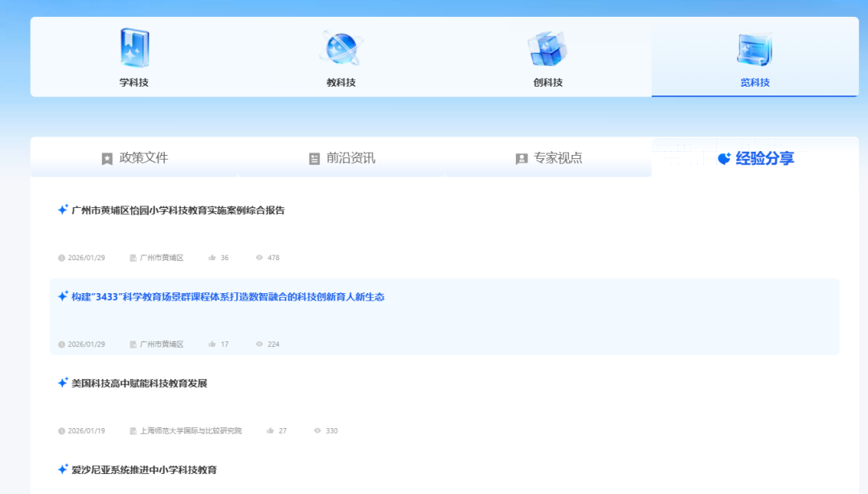868x494 pixels.
Task: Click the clock icon beside 2026/01/19
Action: (61, 431)
